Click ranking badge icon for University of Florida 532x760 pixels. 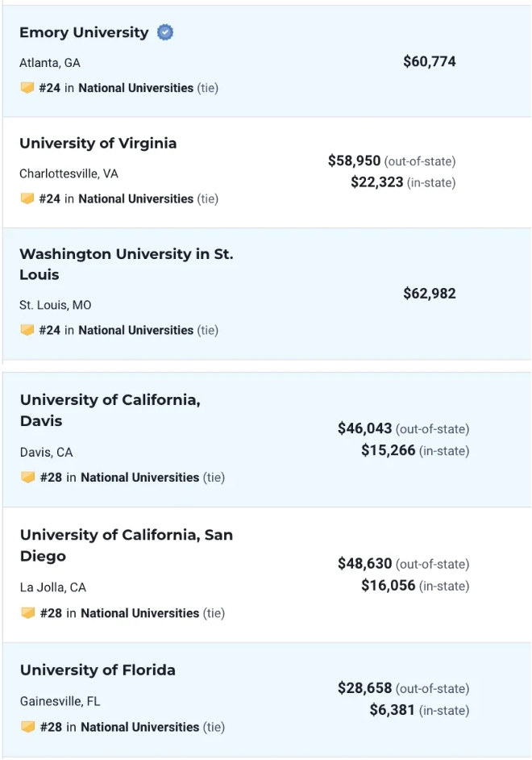[28, 727]
